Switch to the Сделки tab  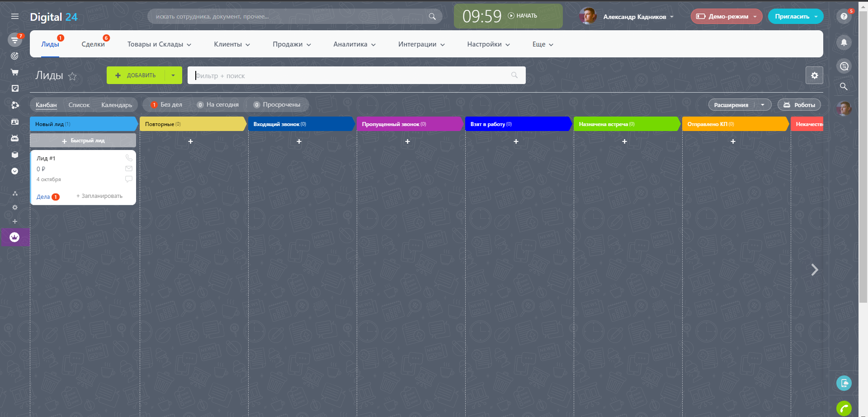93,44
